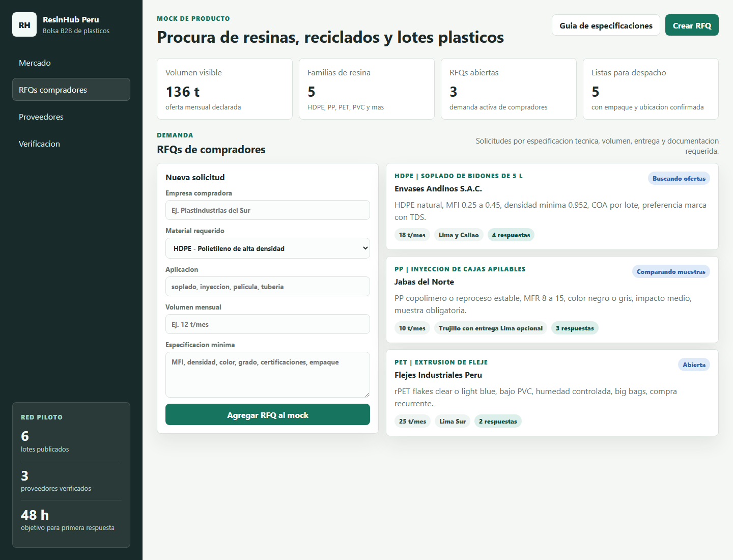View the 3 respuestas chip

[x=575, y=328]
